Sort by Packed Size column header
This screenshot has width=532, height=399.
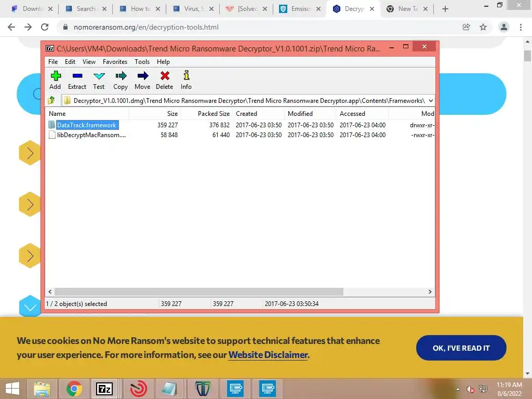tap(207, 114)
